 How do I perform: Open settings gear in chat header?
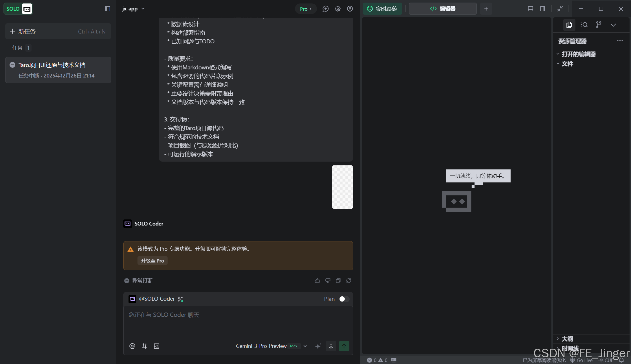(338, 9)
